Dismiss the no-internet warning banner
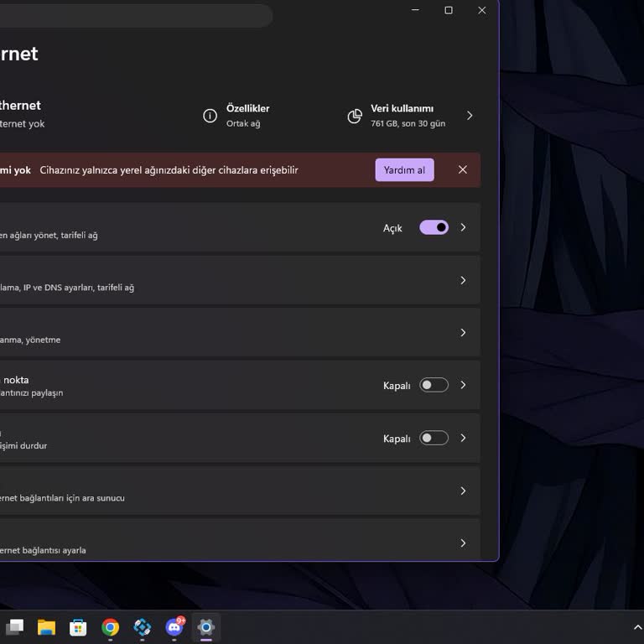The width and height of the screenshot is (644, 644). click(462, 169)
